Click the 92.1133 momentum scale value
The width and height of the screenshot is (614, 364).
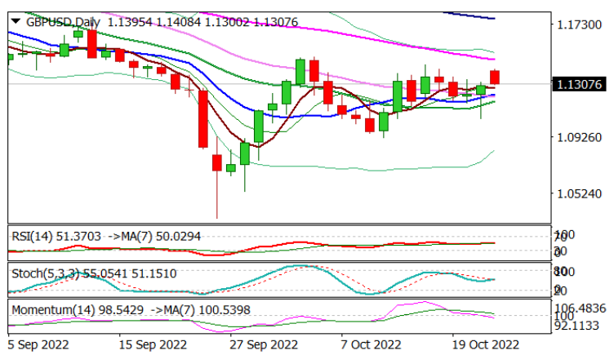coord(576,326)
